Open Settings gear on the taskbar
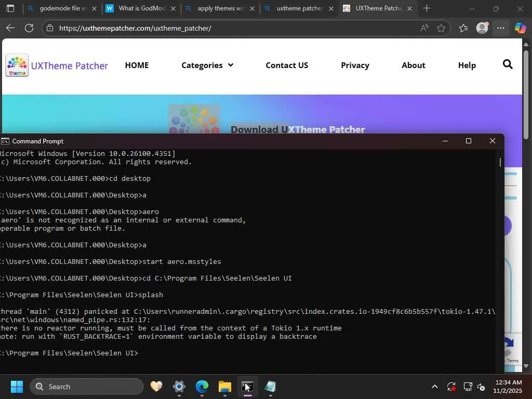 pyautogui.click(x=179, y=387)
